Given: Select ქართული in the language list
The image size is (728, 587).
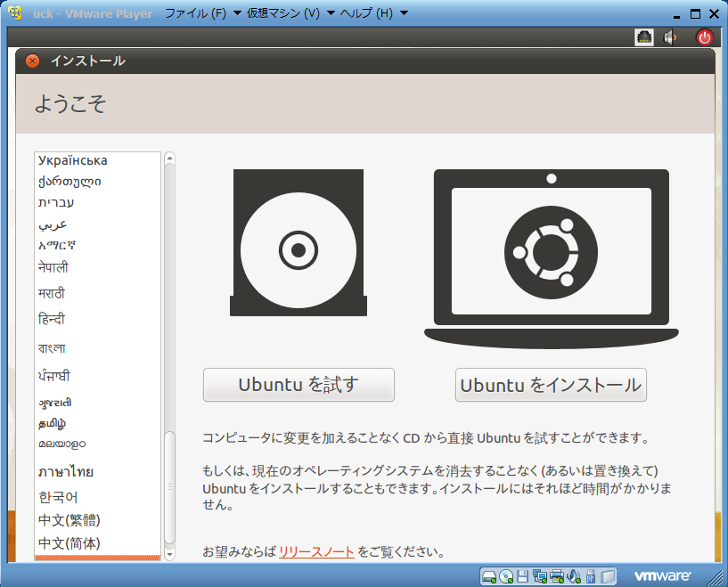Looking at the screenshot, I should click(x=97, y=182).
